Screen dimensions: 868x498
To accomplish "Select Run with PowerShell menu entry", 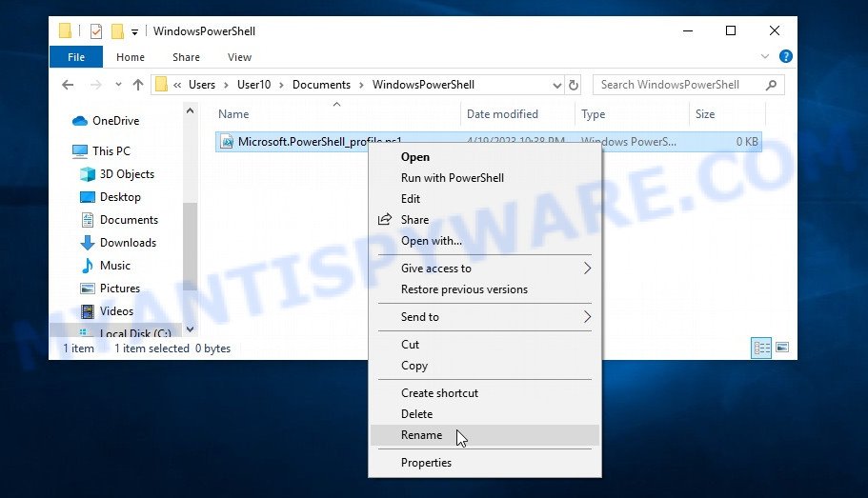I will click(x=452, y=178).
